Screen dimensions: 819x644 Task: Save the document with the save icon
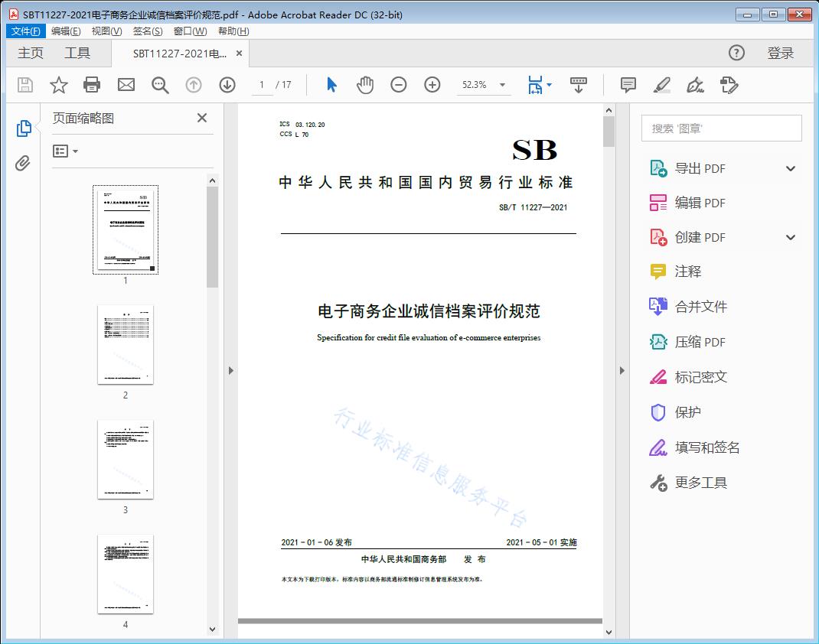click(x=24, y=85)
